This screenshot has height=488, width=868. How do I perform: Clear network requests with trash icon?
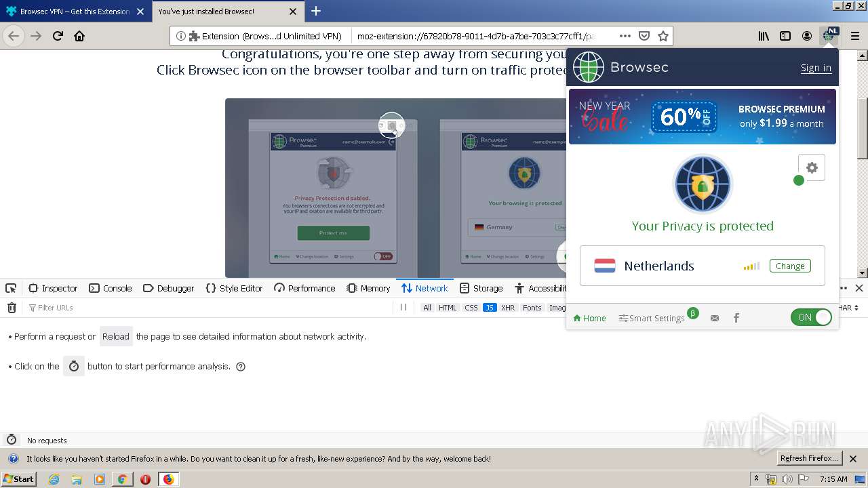[12, 308]
